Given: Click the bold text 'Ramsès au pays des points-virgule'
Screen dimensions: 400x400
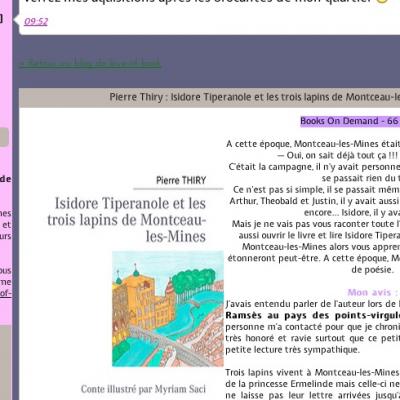Looking at the screenshot, I should point(312,315).
